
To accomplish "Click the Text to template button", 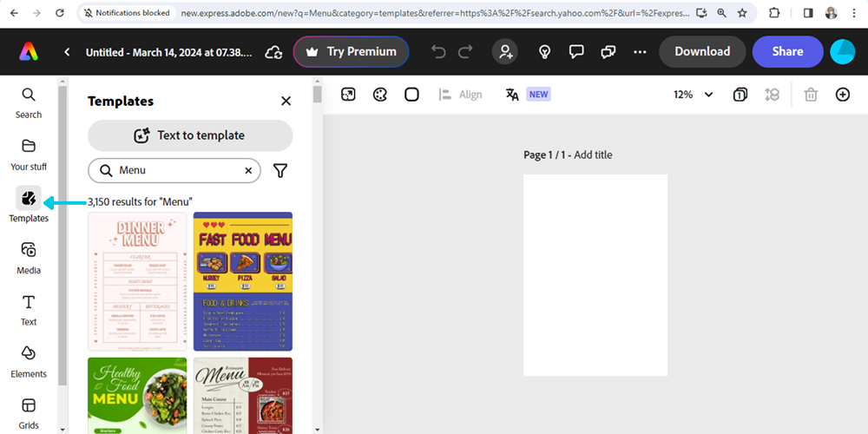I will coord(190,135).
